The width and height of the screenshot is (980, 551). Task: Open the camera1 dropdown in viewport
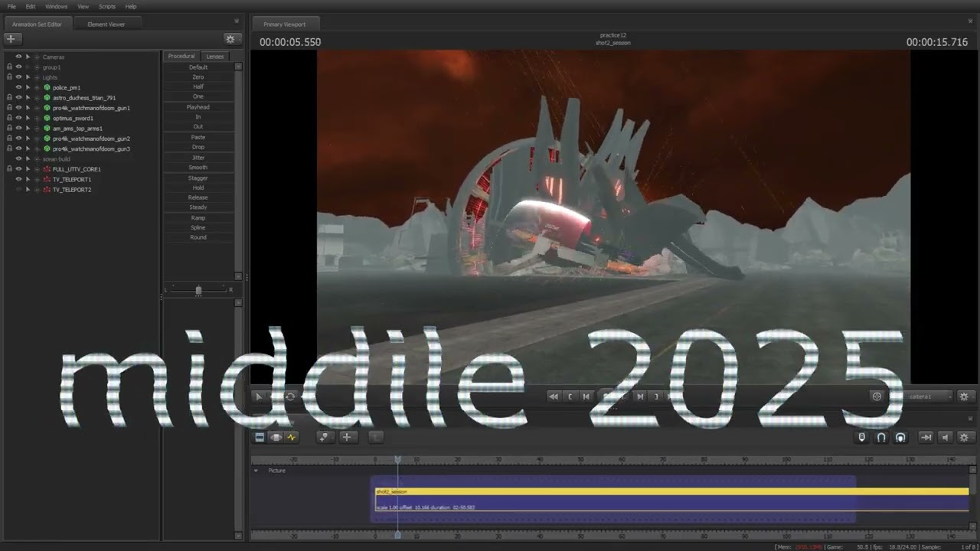[929, 396]
